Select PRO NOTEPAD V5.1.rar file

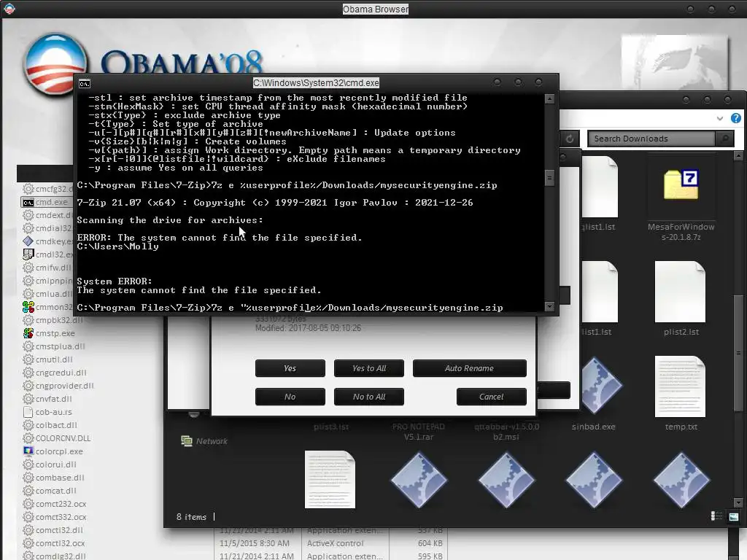tap(418, 432)
